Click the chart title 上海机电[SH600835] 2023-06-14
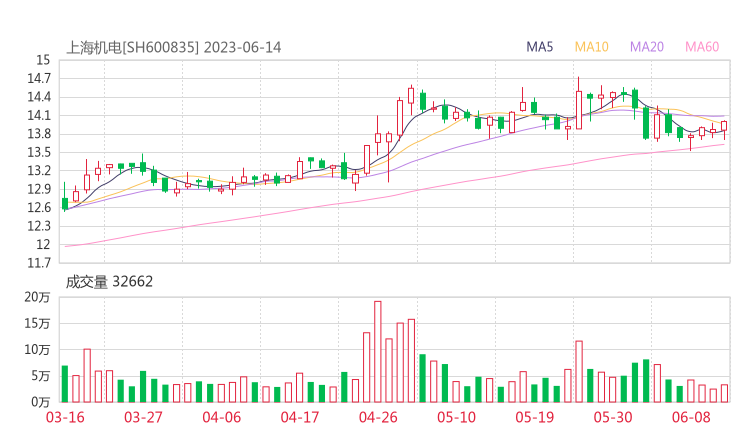Image resolution: width=740 pixels, height=440 pixels. coord(174,47)
